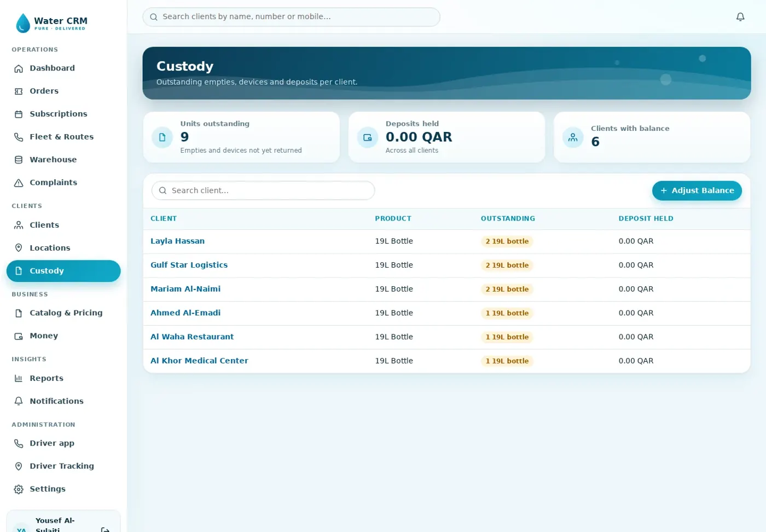
Task: Click the Driver Tracking pin icon
Action: tap(19, 466)
